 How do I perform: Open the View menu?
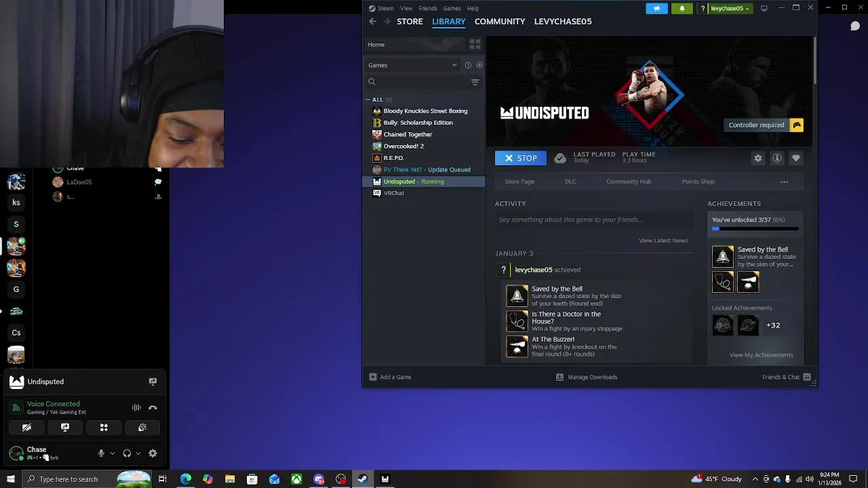[406, 8]
